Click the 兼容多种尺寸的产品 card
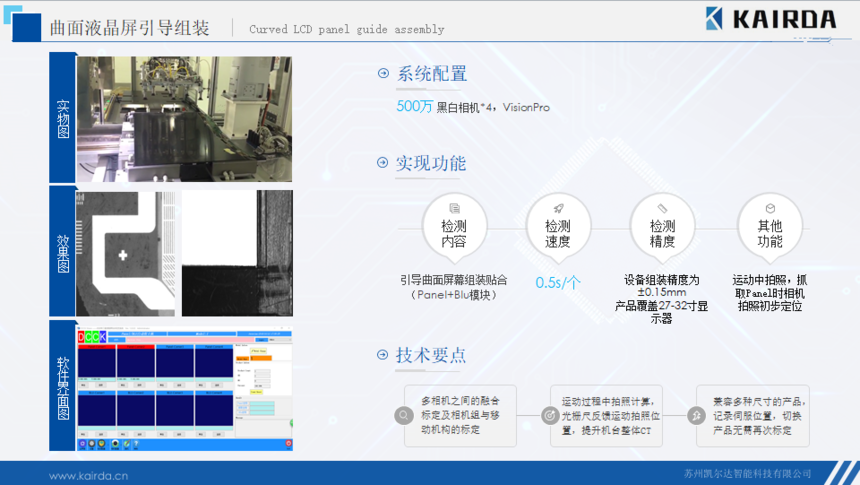Image resolution: width=860 pixels, height=485 pixels. pos(752,415)
